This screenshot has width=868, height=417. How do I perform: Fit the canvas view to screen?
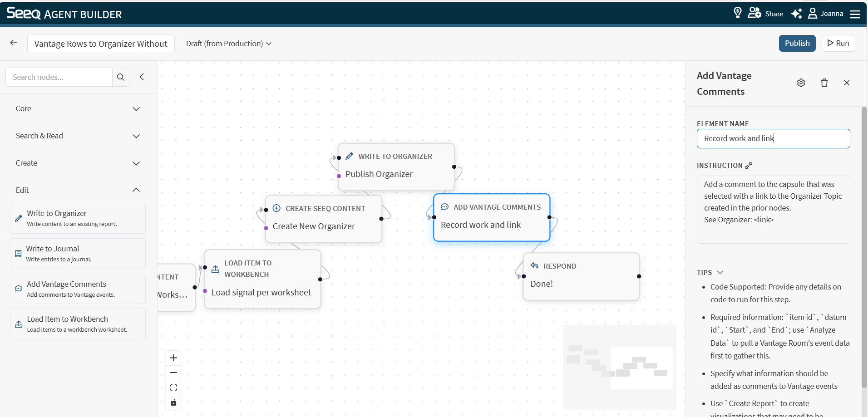pos(173,388)
